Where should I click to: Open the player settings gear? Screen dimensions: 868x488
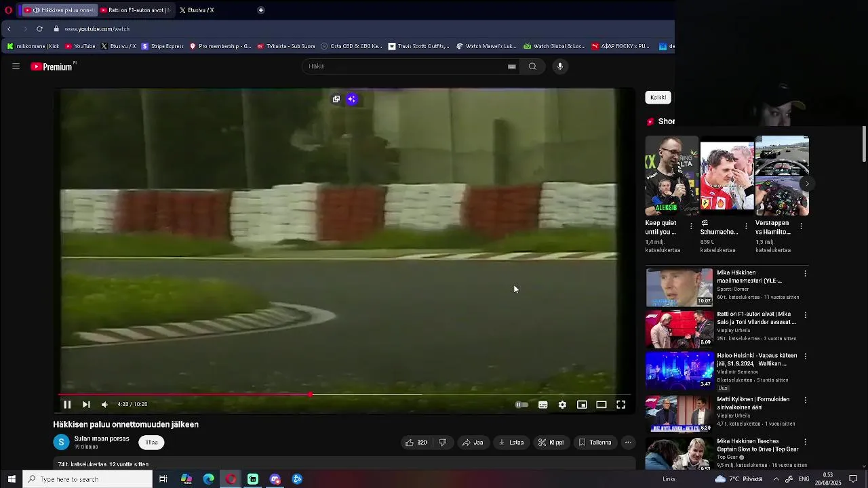pos(562,405)
